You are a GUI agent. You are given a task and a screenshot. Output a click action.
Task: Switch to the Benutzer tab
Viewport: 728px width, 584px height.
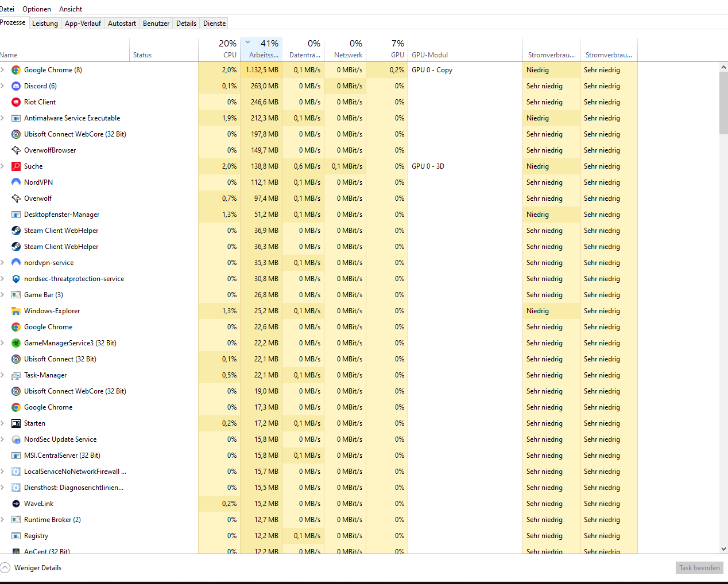click(x=156, y=24)
